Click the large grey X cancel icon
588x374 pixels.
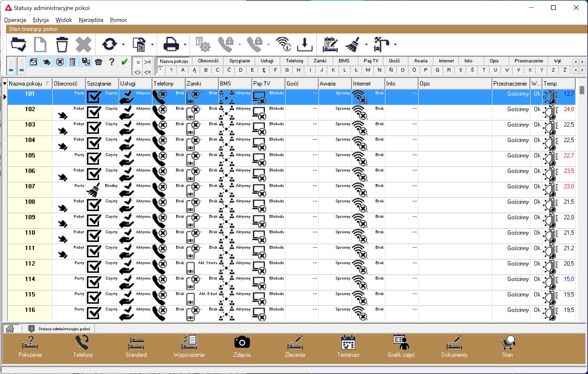click(84, 44)
